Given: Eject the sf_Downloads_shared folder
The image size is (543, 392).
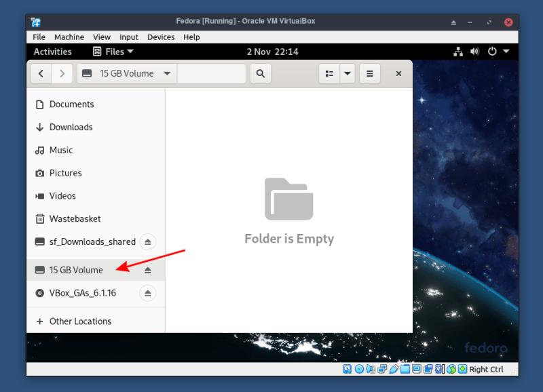Looking at the screenshot, I should tap(148, 242).
